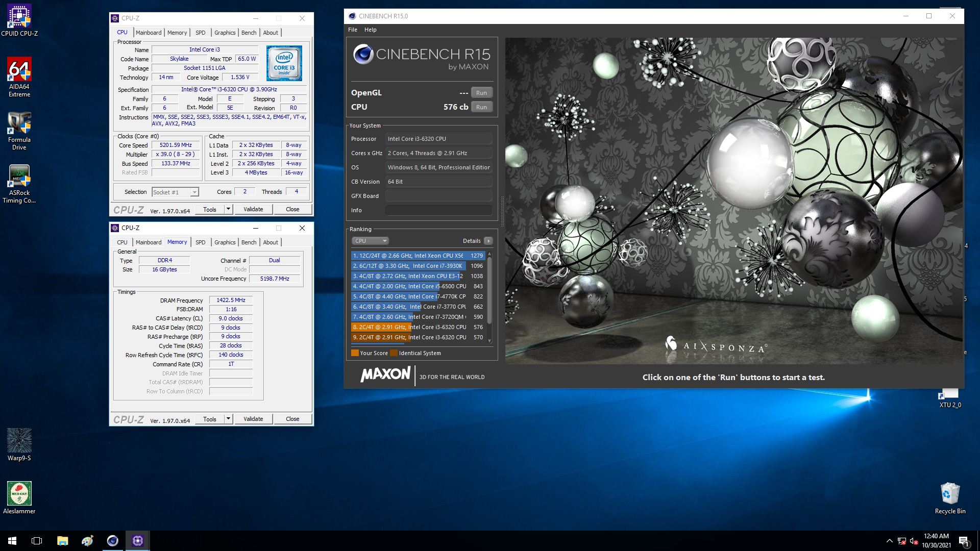Open the Warp9-S desktop icon
The image size is (980, 551).
(19, 445)
